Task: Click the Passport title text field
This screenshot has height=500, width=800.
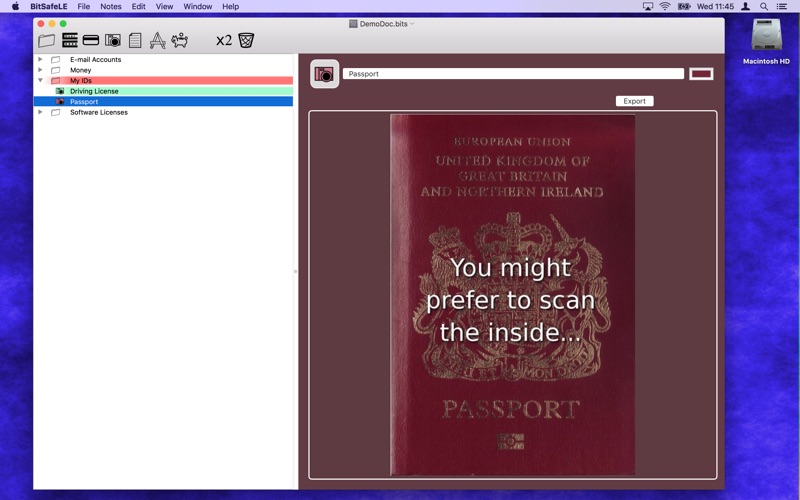Action: [513, 74]
